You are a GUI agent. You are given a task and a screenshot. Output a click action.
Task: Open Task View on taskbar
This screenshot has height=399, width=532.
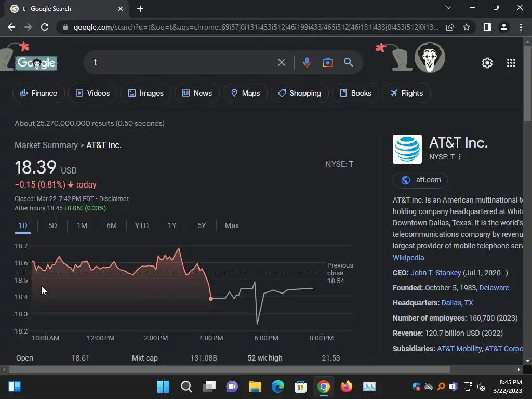tap(209, 387)
